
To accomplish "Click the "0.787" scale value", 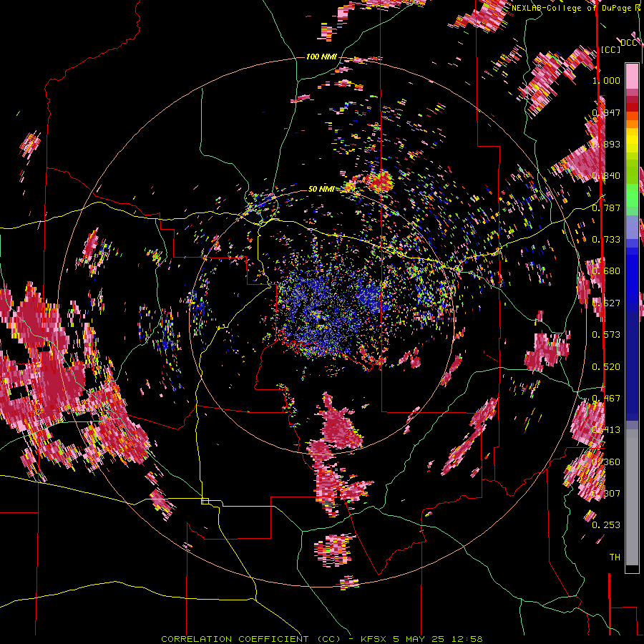I will pos(606,208).
